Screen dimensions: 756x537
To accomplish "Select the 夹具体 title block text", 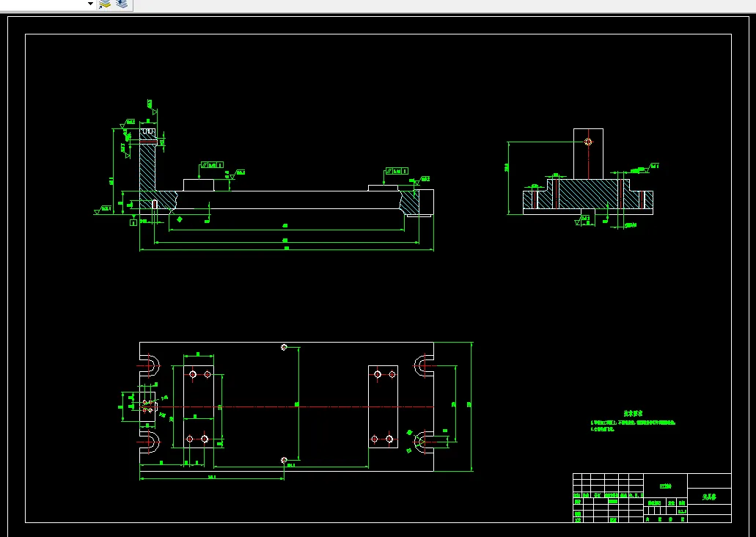I will (x=709, y=497).
